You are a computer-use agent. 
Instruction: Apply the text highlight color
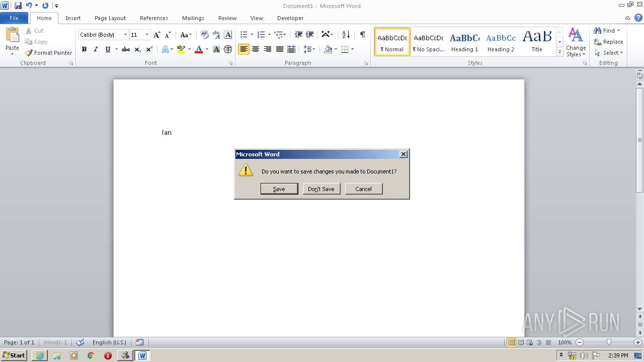coord(181,49)
